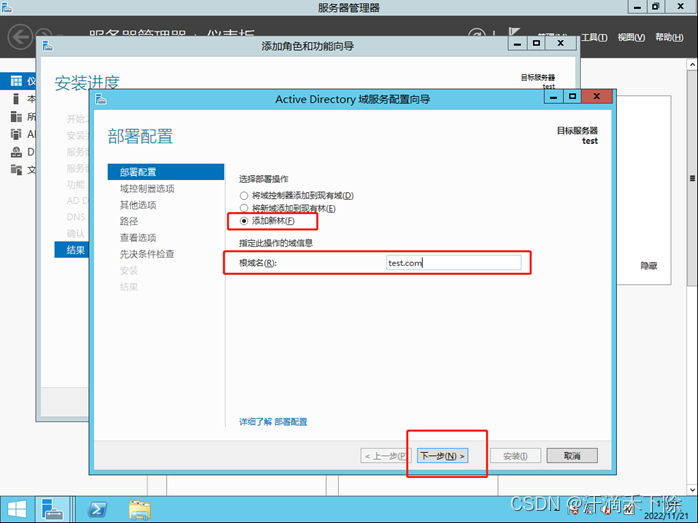Click the Add Roles wizard title bar icon
This screenshot has height=523, width=698.
click(48, 45)
